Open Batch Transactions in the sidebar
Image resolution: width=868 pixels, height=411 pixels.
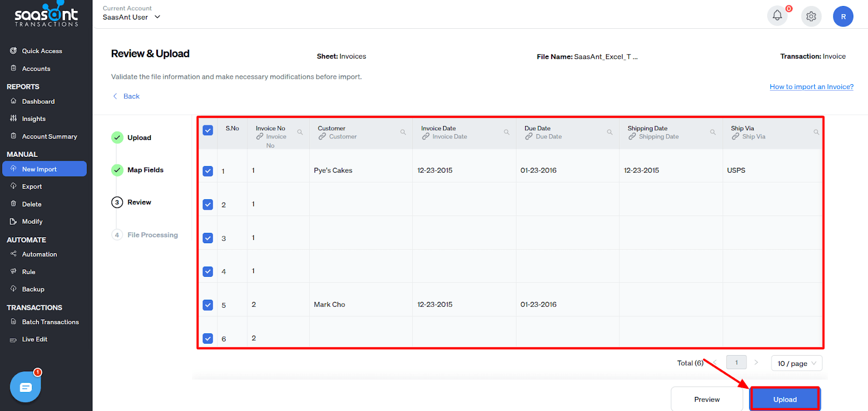(50, 322)
